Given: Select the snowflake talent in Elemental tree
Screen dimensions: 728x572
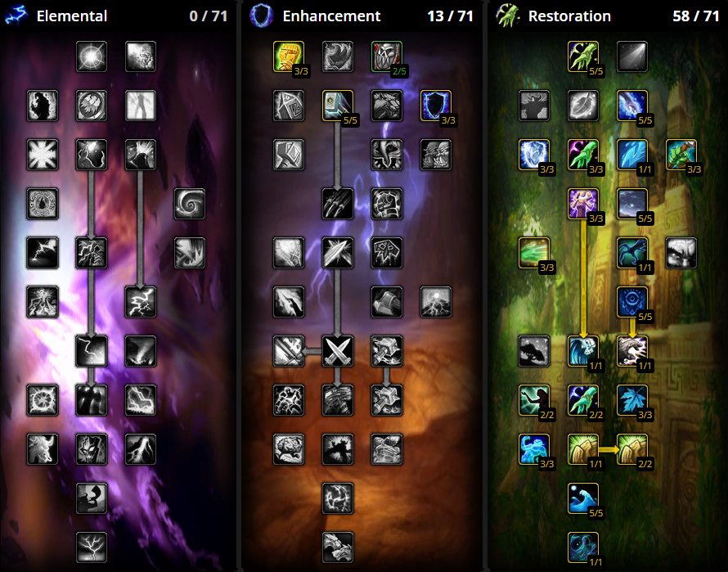Looking at the screenshot, I should point(42,155).
